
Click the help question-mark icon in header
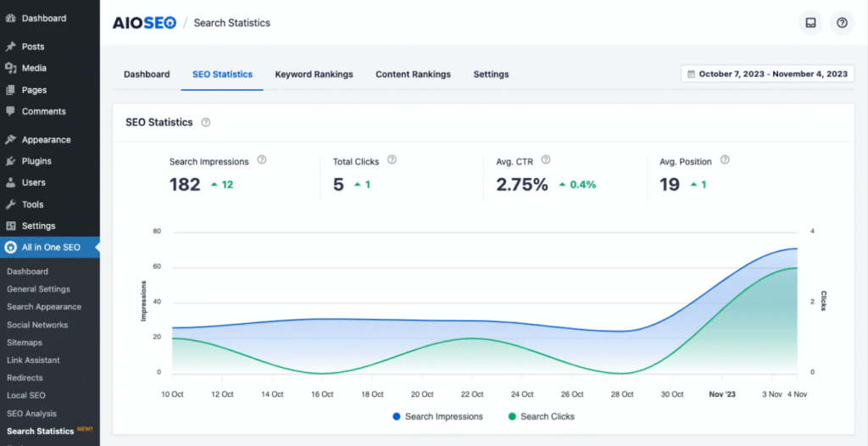tap(842, 23)
